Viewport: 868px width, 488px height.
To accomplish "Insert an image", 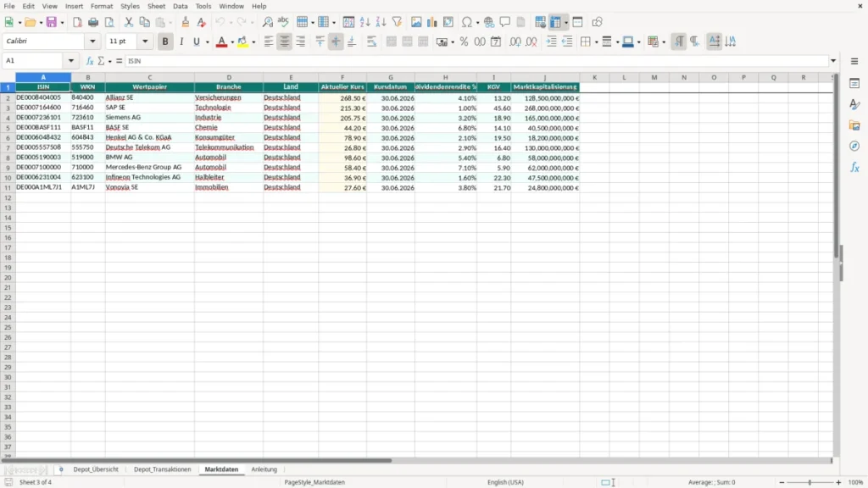I will pyautogui.click(x=416, y=22).
